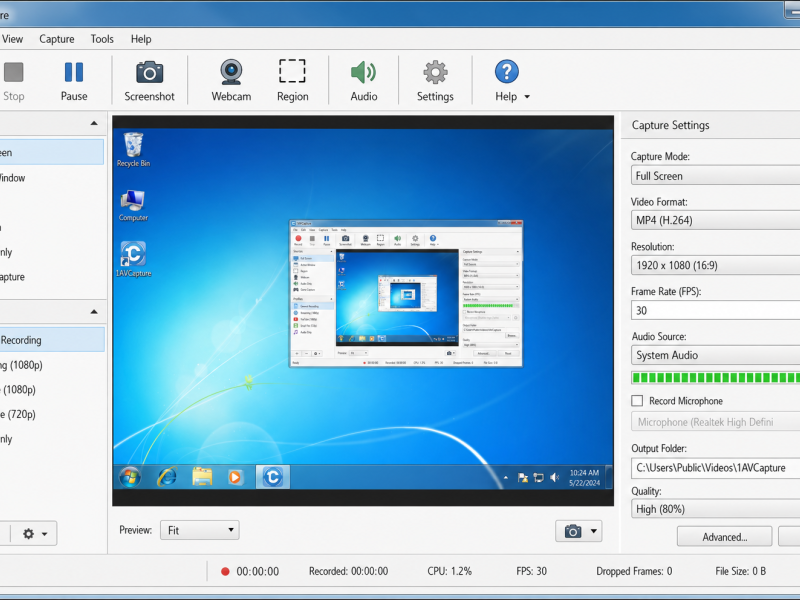
Task: Click the Microphone (Realtek High Defini field
Action: click(x=715, y=422)
